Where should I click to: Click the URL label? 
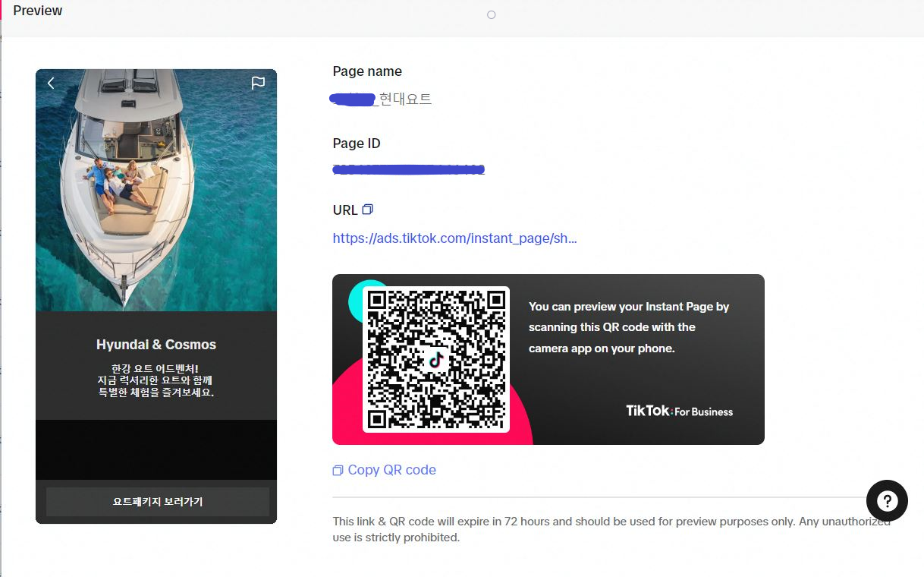pyautogui.click(x=345, y=210)
